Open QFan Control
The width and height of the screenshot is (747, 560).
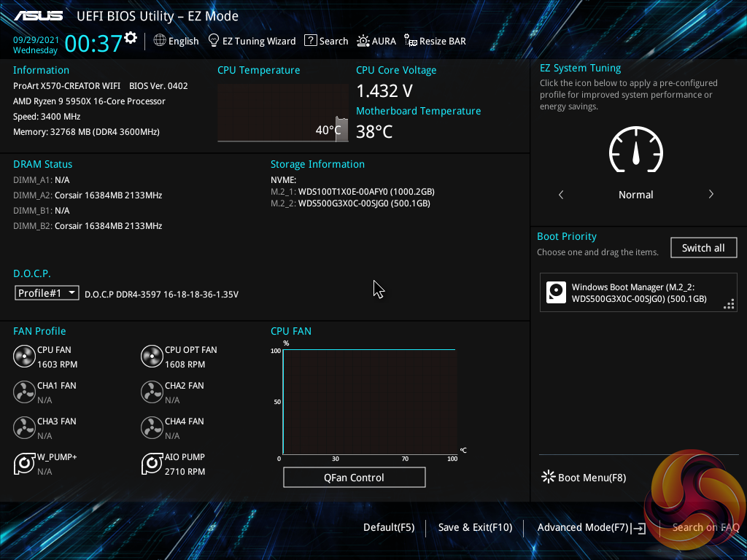point(354,477)
